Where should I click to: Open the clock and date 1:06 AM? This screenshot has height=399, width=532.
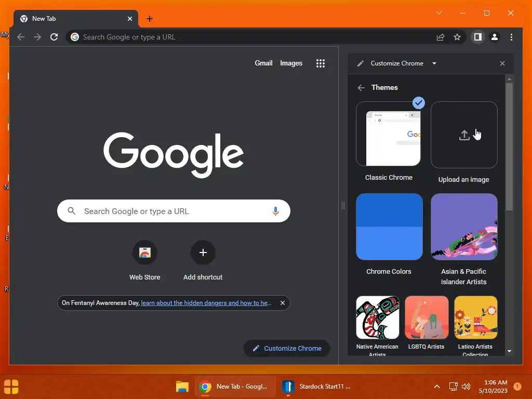tap(493, 387)
